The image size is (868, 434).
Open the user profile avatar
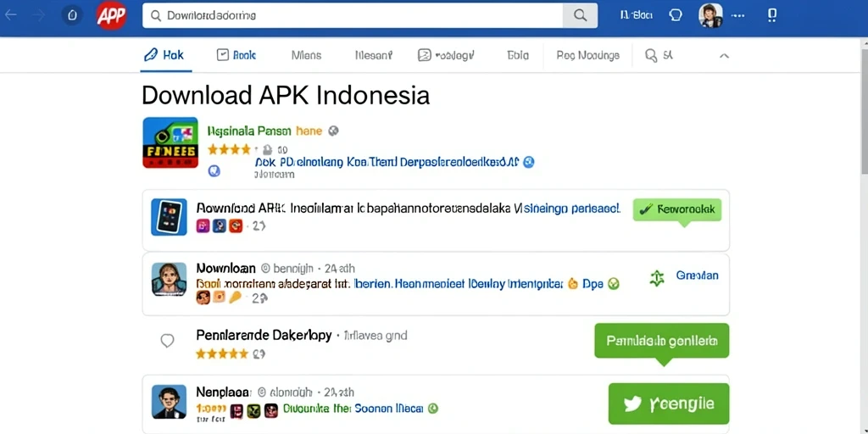(711, 15)
